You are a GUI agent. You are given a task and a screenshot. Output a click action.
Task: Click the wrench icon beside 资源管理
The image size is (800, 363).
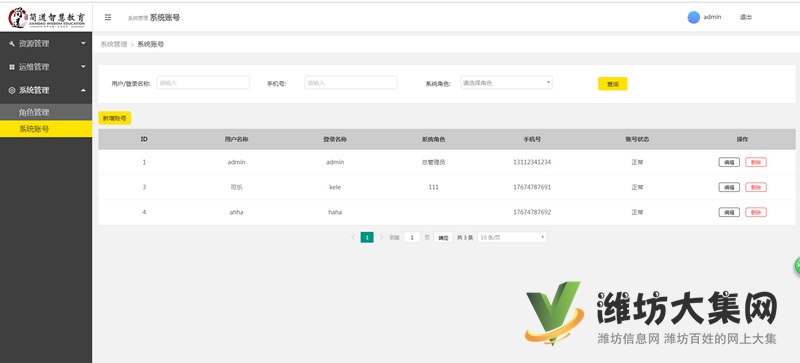pos(12,44)
